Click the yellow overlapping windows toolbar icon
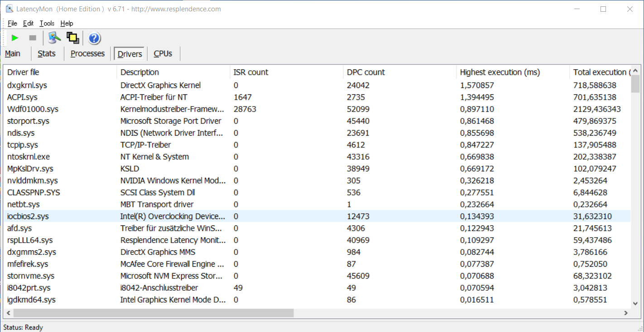Screen dimensions: 644x332 pos(73,38)
